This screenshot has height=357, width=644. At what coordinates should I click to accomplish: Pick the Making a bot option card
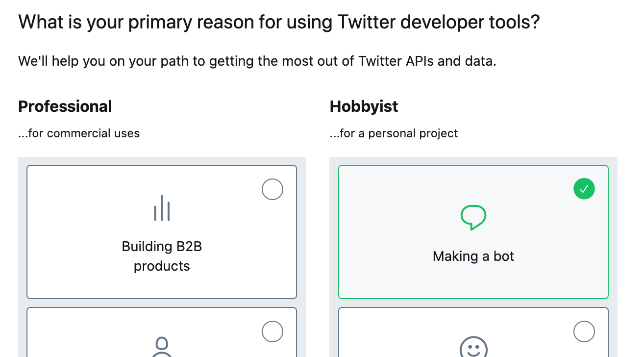pyautogui.click(x=473, y=232)
